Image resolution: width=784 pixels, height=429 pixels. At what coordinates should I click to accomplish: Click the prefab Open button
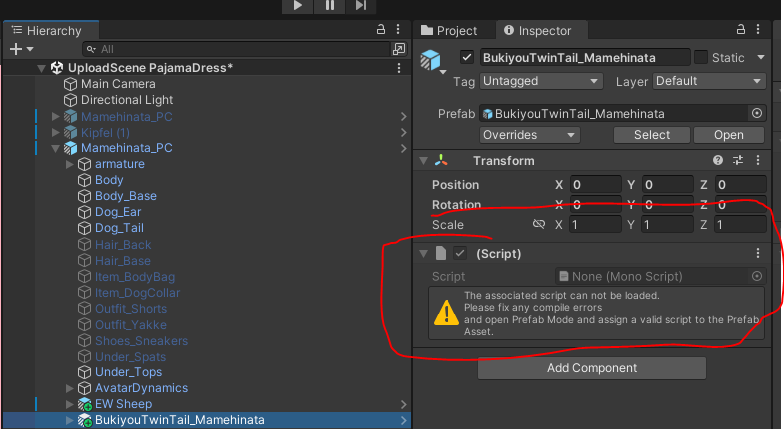tap(728, 135)
